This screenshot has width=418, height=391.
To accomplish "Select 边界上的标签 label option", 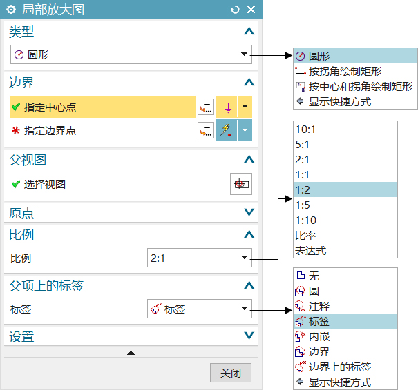I will pyautogui.click(x=345, y=367).
